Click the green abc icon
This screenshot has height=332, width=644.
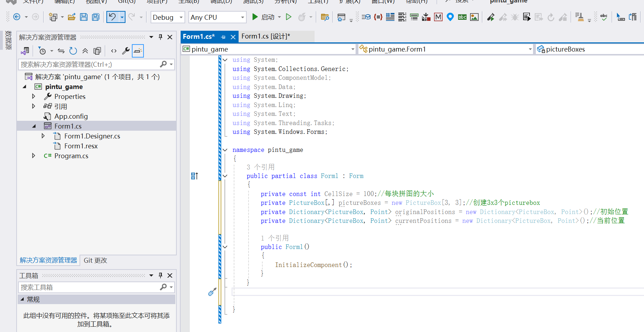462,17
